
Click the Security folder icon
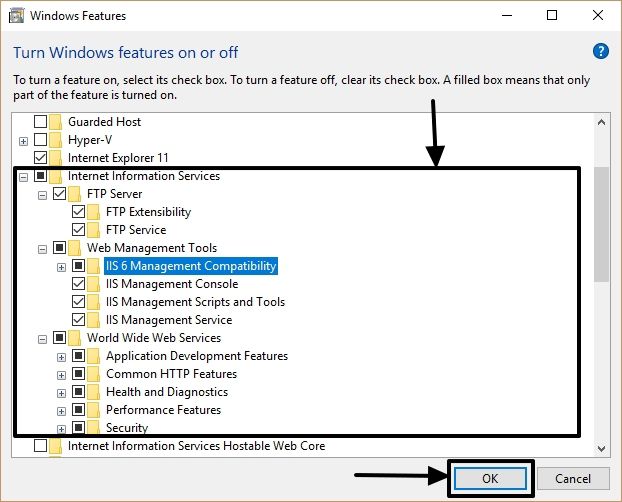94,428
